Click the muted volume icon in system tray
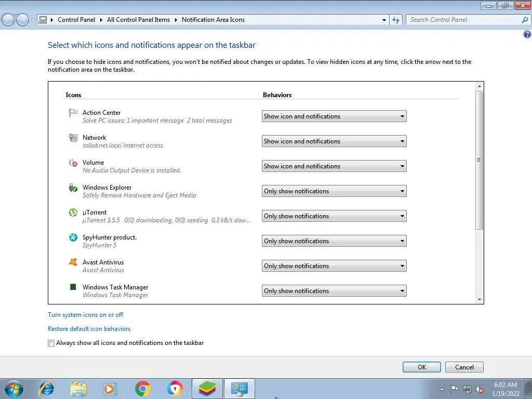 (x=480, y=390)
